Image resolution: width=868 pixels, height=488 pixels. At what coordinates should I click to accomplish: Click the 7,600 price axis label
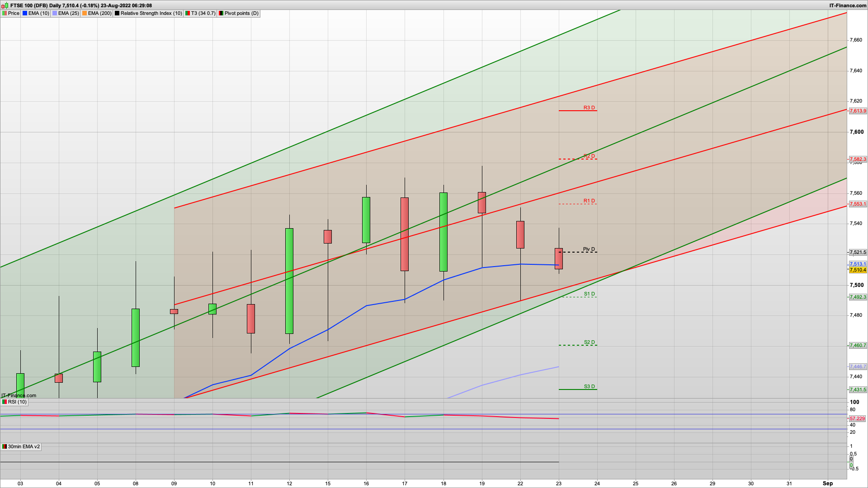click(x=857, y=132)
